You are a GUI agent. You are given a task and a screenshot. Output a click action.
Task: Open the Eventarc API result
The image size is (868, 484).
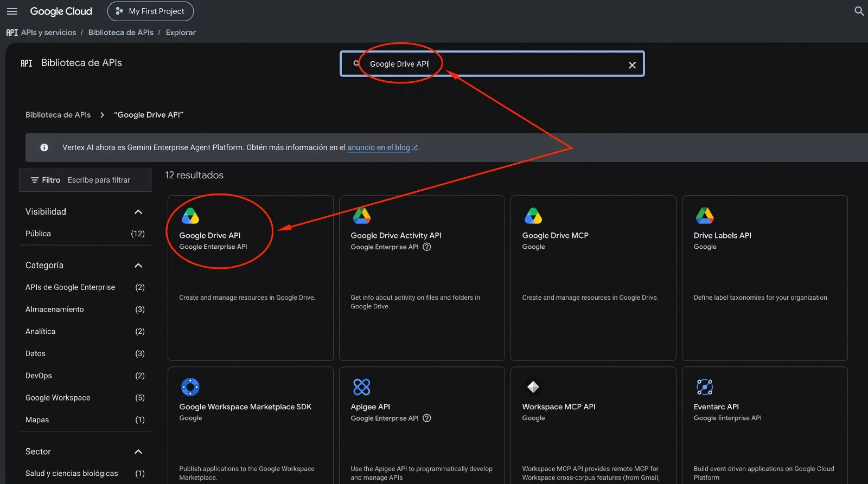click(716, 406)
